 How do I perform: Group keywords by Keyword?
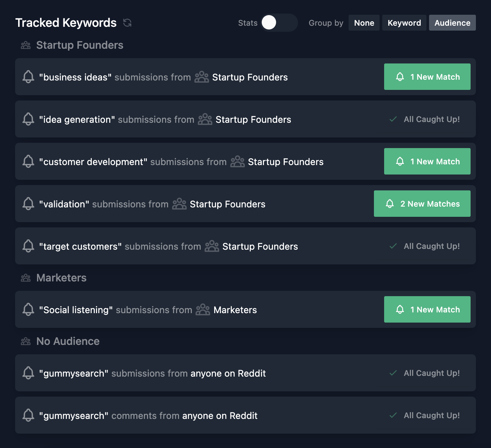click(404, 23)
